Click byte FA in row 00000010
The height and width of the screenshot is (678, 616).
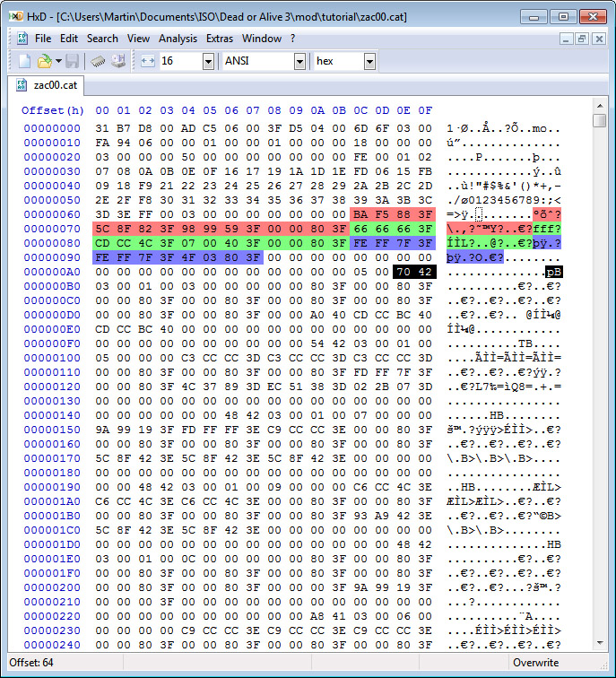tap(102, 143)
